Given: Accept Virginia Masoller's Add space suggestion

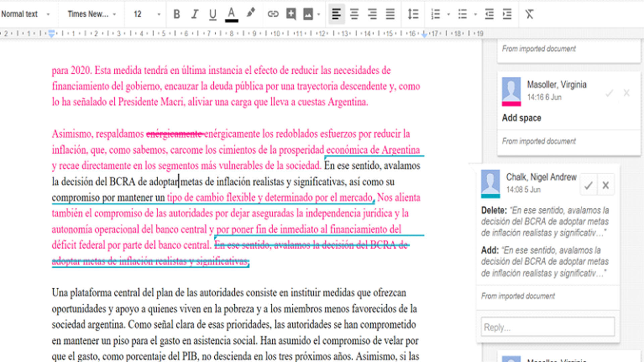Looking at the screenshot, I should (x=609, y=93).
